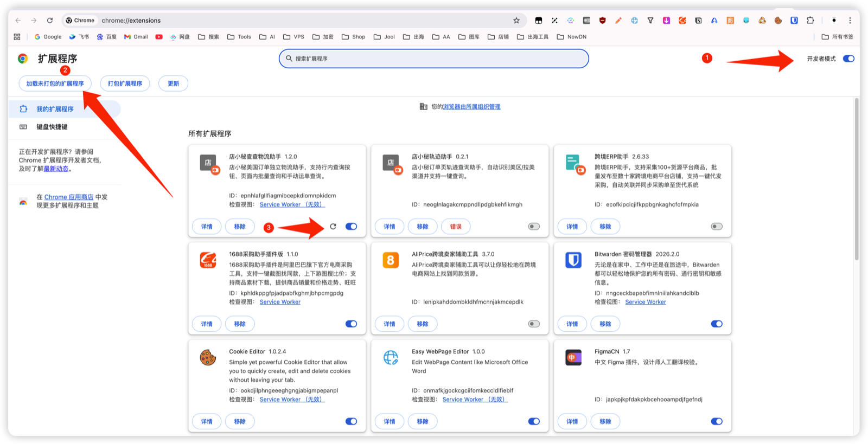Select 我的扩展程序 in the sidebar

65,109
